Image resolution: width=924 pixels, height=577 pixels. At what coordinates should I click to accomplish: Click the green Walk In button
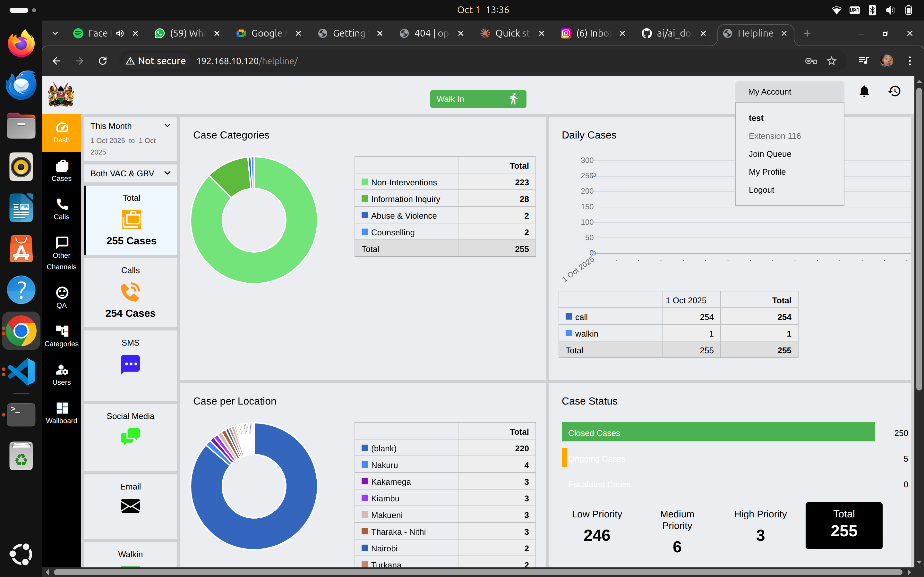tap(478, 99)
